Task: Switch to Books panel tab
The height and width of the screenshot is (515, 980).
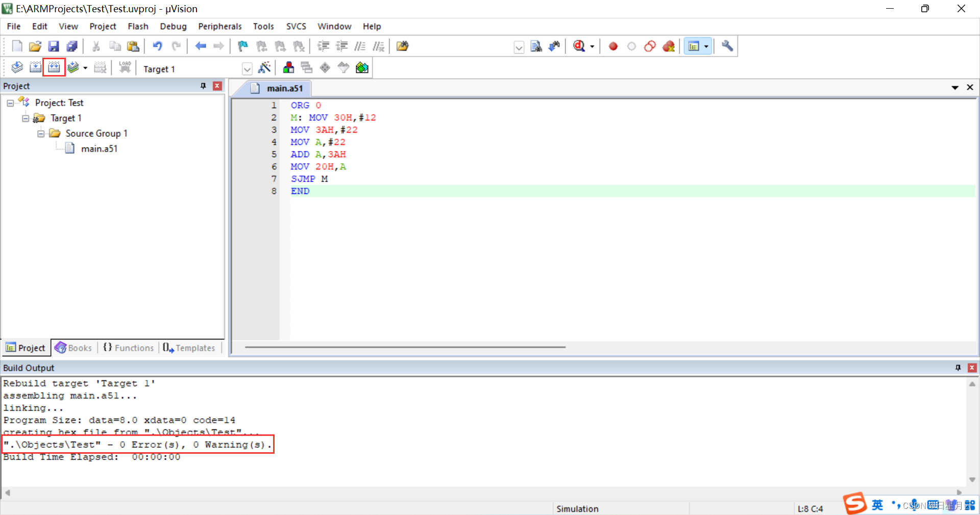Action: [74, 348]
